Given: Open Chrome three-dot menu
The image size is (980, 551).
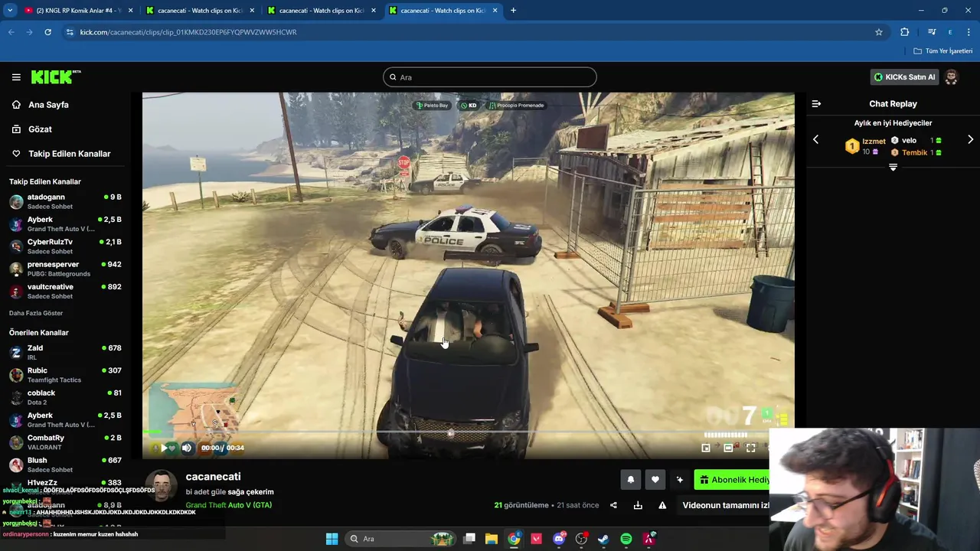Looking at the screenshot, I should pyautogui.click(x=969, y=32).
